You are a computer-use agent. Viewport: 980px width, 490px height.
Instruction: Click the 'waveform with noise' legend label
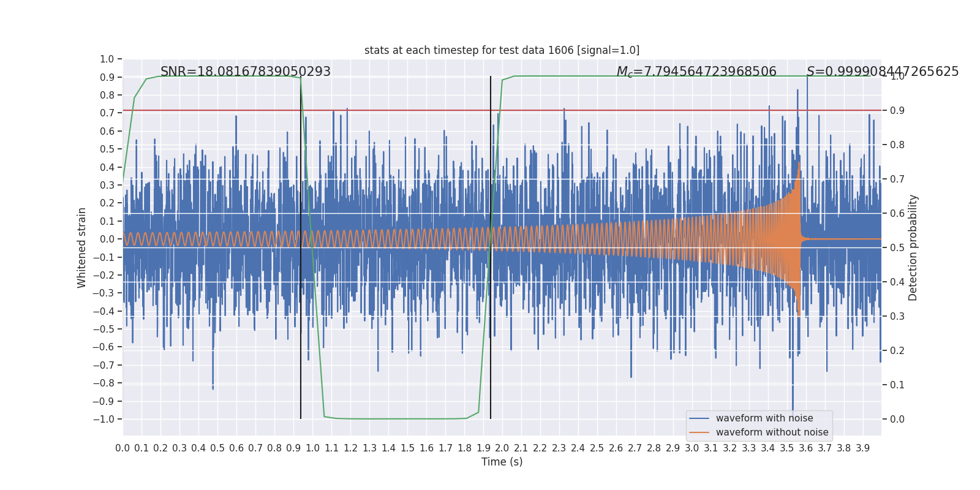(764, 418)
